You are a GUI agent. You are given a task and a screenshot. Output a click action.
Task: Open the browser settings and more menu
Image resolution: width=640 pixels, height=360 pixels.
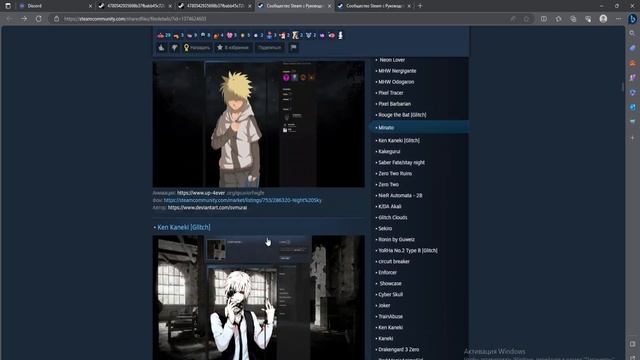point(618,19)
